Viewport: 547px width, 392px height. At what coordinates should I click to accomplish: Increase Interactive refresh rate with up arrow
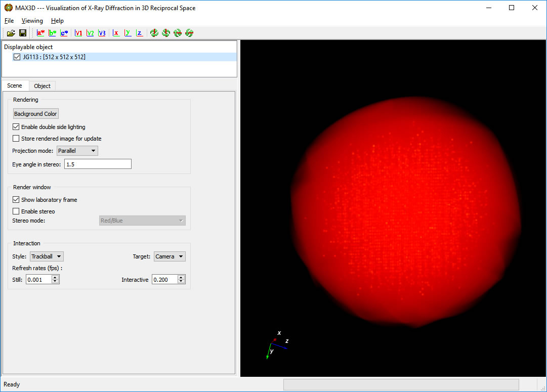[x=181, y=277]
